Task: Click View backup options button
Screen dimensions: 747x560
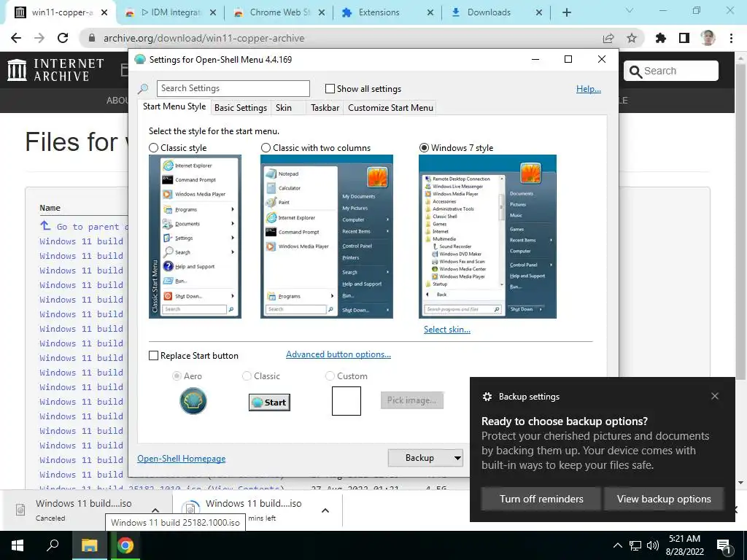Action: click(x=664, y=499)
